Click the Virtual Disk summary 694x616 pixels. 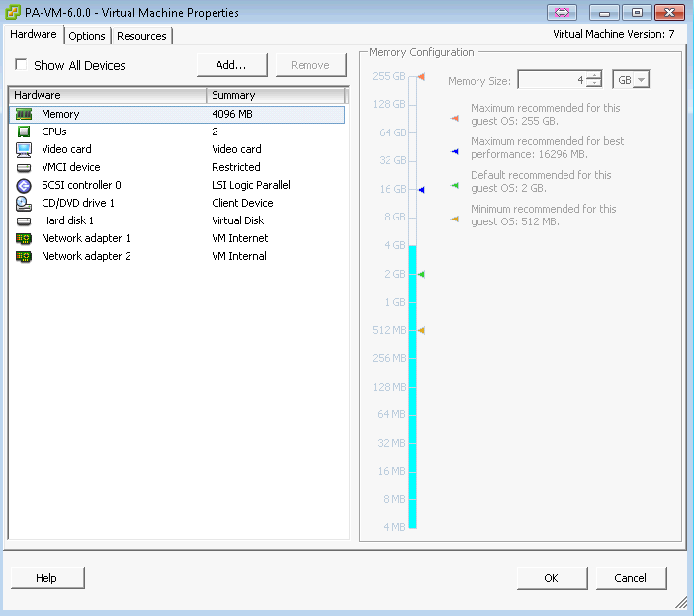pyautogui.click(x=237, y=220)
